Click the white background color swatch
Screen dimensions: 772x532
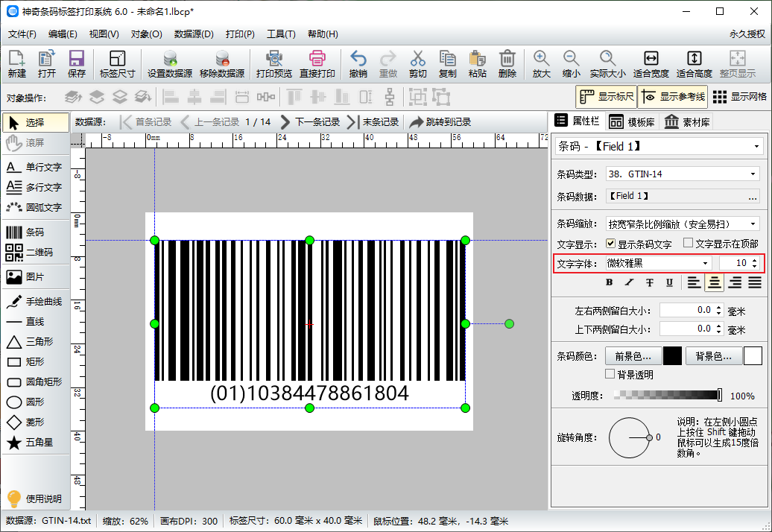pos(753,356)
